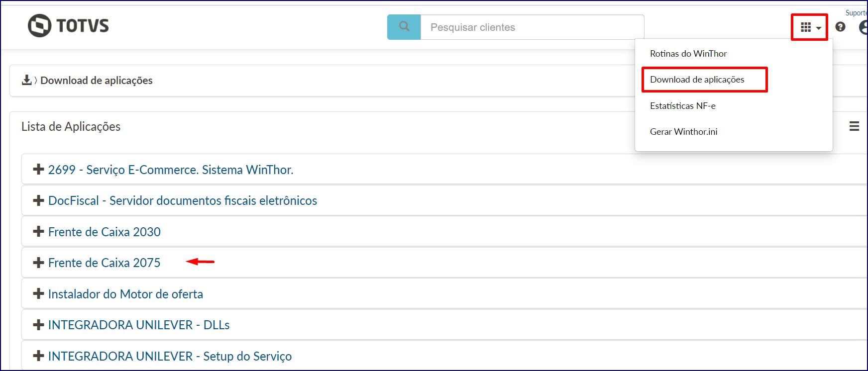Click the Suporte link at top right

857,13
